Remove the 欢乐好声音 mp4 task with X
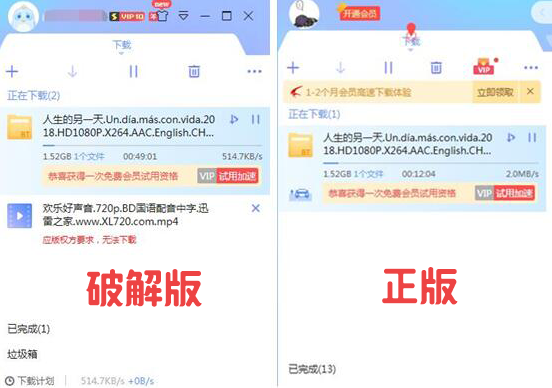This screenshot has width=552, height=388. (256, 208)
